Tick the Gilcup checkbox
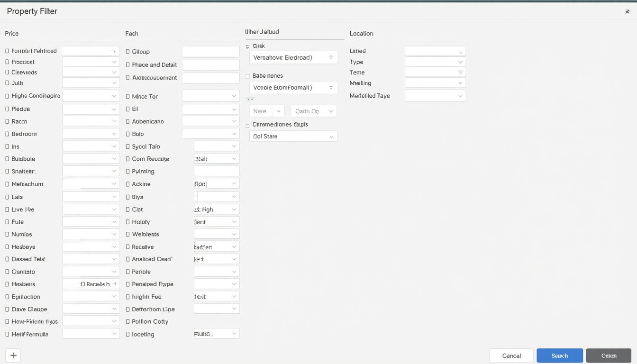The height and width of the screenshot is (364, 637). [128, 52]
